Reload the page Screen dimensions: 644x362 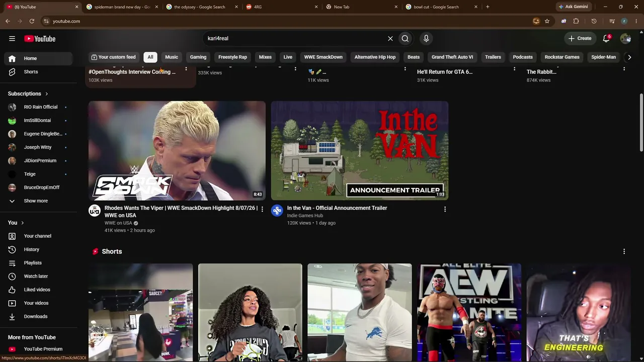point(32,21)
